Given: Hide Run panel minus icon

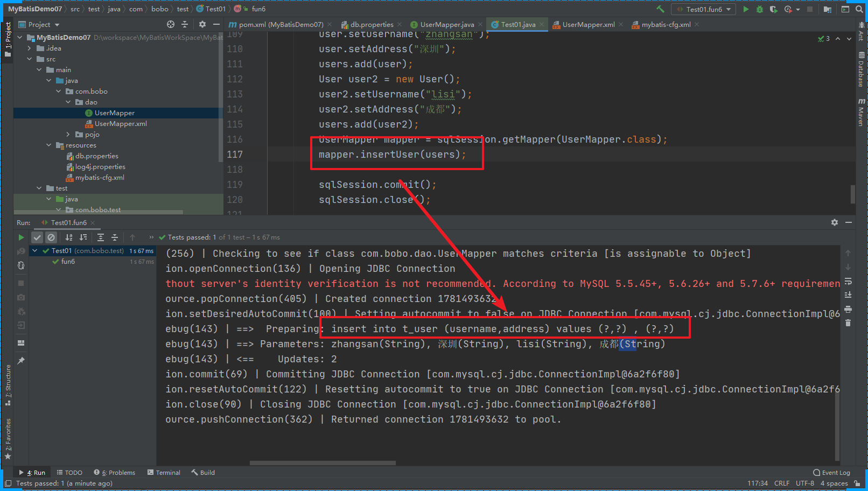Looking at the screenshot, I should click(849, 222).
